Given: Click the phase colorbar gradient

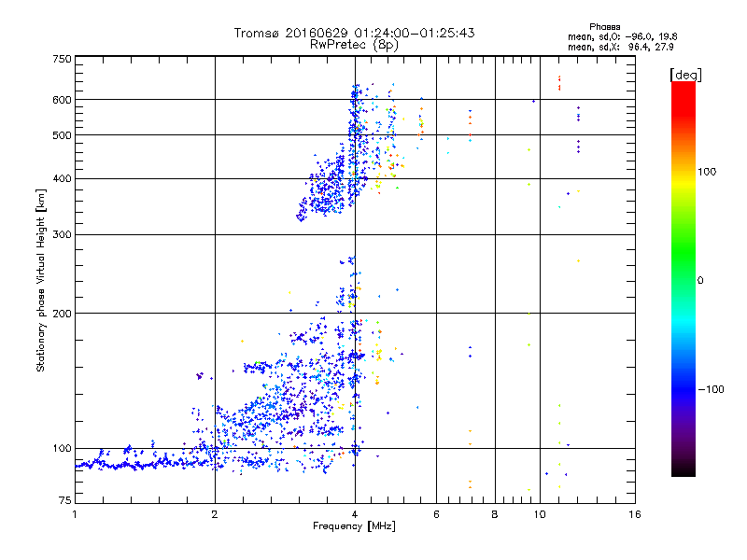Looking at the screenshot, I should point(684,278).
